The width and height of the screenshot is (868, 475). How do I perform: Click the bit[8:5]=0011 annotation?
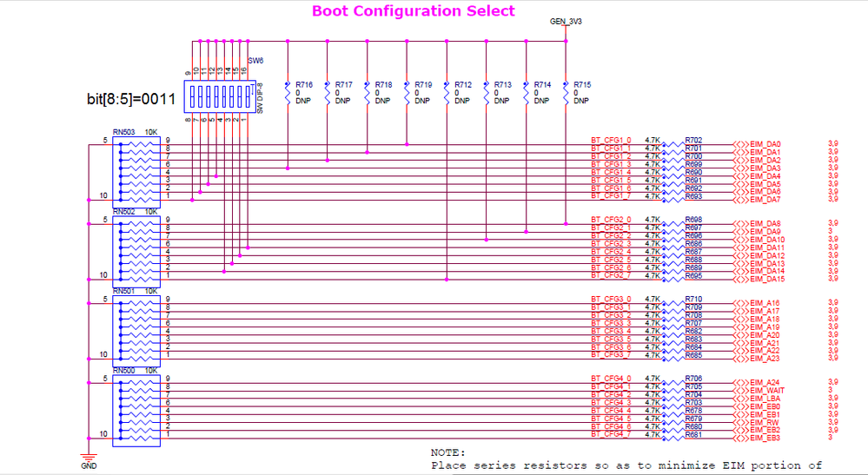[x=132, y=100]
